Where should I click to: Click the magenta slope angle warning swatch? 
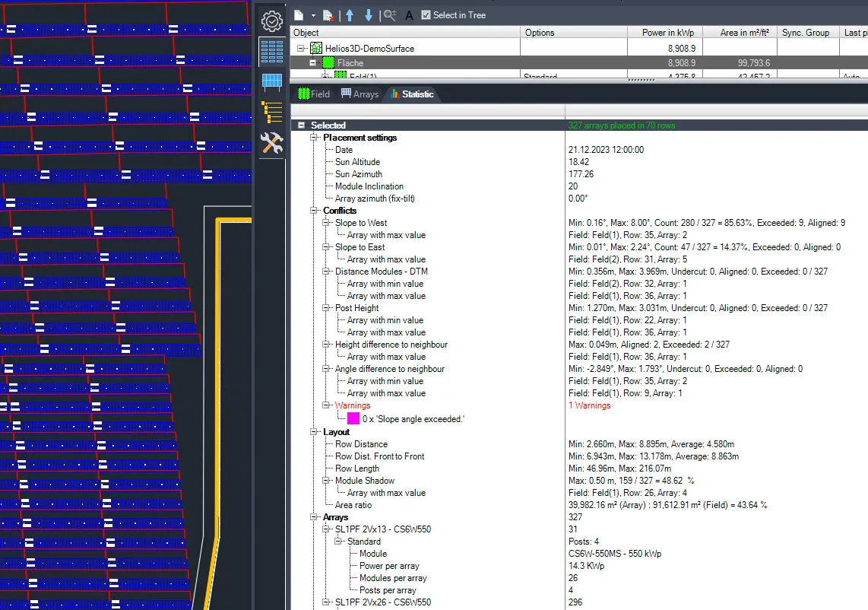[x=353, y=418]
